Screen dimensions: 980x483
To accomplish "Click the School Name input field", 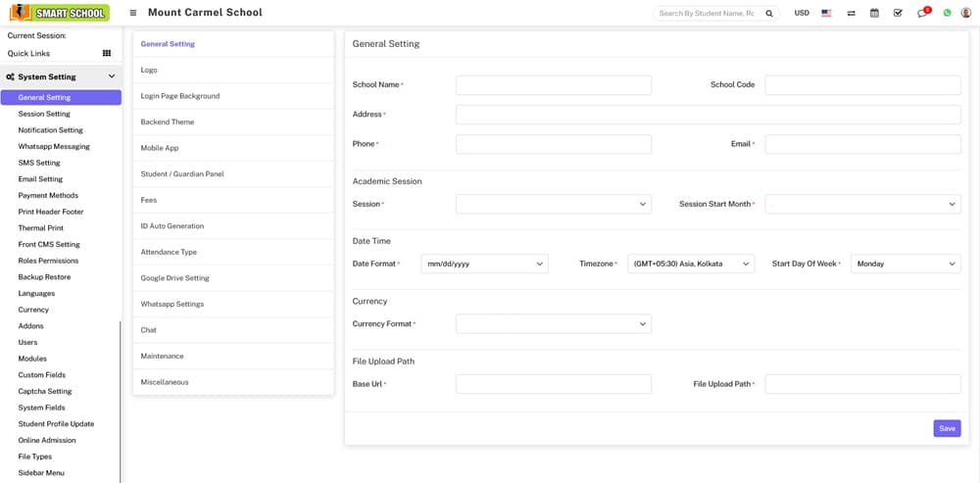I will coord(553,85).
